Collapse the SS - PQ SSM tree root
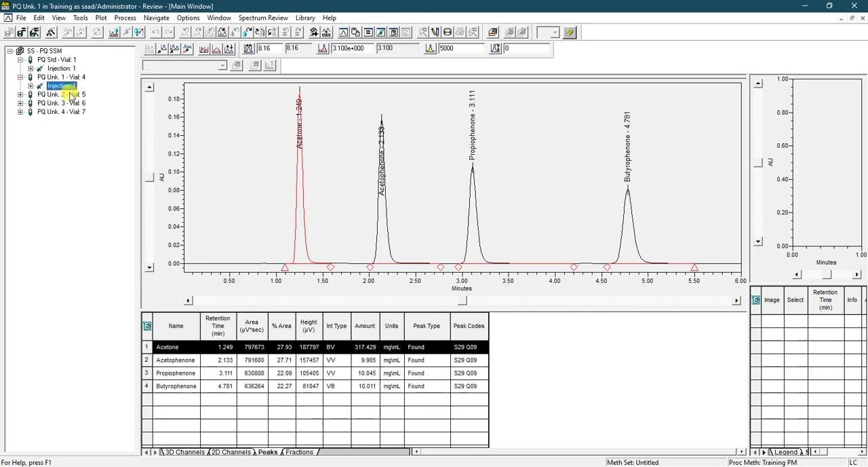The width and height of the screenshot is (868, 467). (10, 51)
